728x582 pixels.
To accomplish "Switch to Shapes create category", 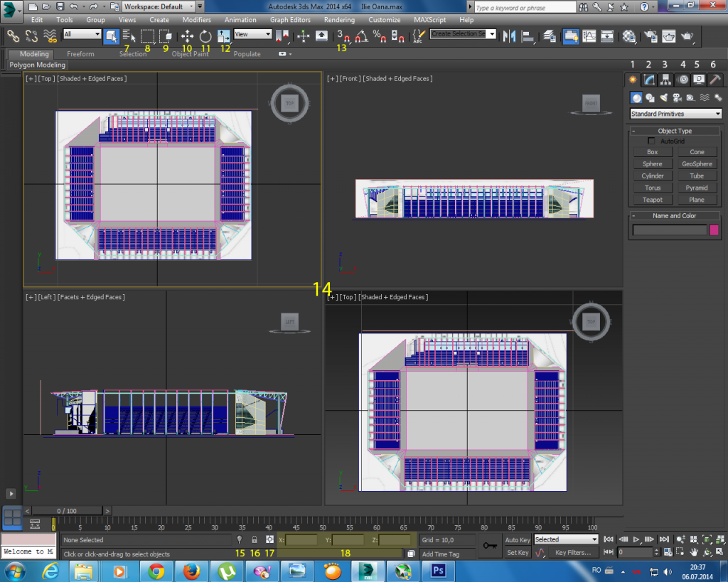I will coord(650,97).
